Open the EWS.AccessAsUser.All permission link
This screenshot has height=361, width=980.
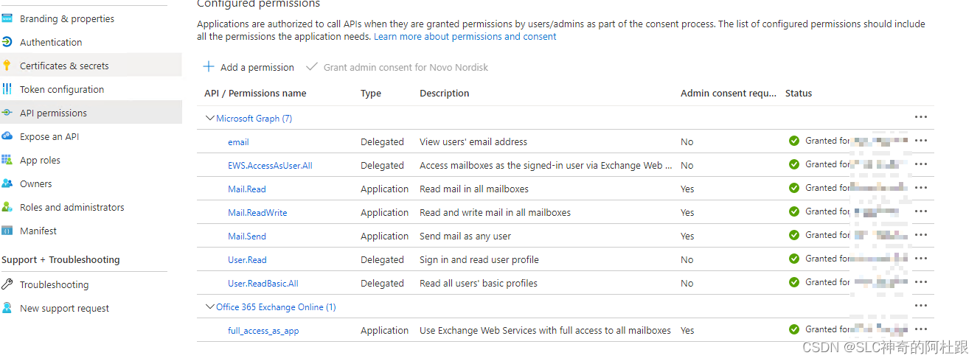pos(270,165)
